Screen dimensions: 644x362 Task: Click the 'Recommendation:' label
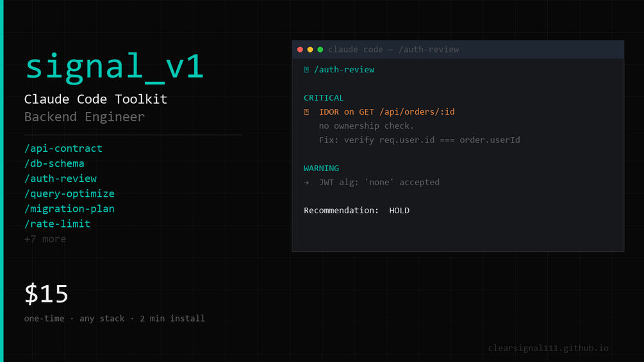click(x=342, y=211)
